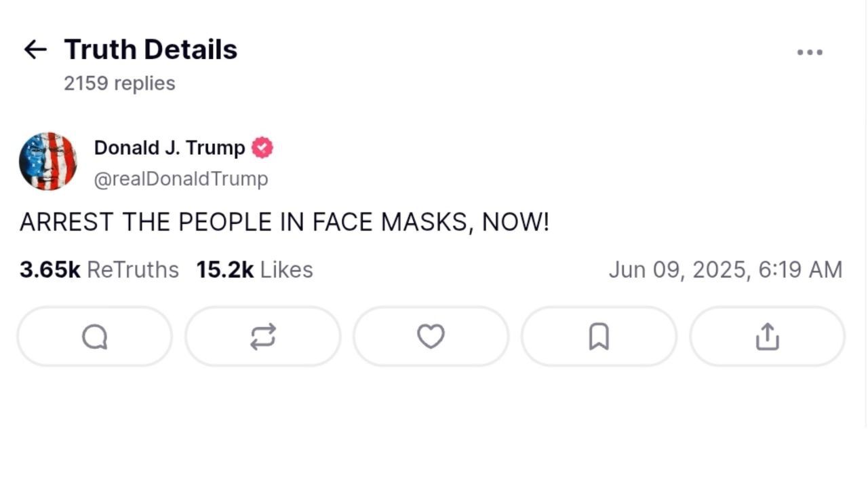Open the Donald J. Trump profile name
Screen dimensions: 868x488
click(x=170, y=148)
